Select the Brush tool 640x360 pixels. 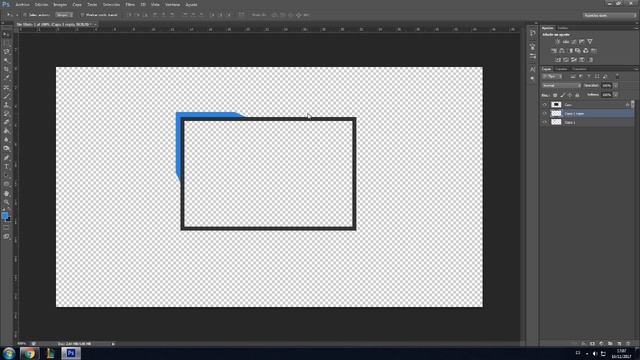(6, 96)
